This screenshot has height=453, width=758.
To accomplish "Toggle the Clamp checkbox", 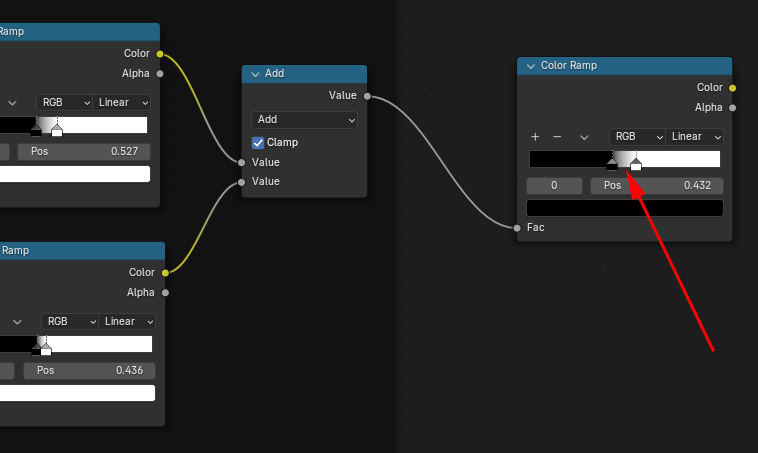I will click(258, 143).
